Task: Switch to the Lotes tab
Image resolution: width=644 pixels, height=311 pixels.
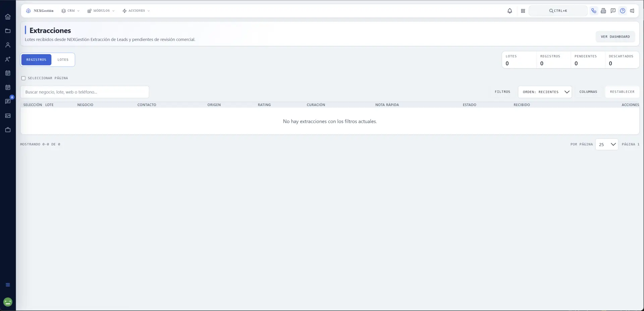Action: click(x=63, y=60)
